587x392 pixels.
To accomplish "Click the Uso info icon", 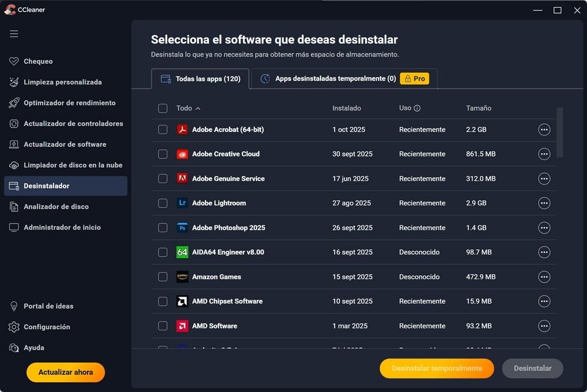I will point(417,108).
